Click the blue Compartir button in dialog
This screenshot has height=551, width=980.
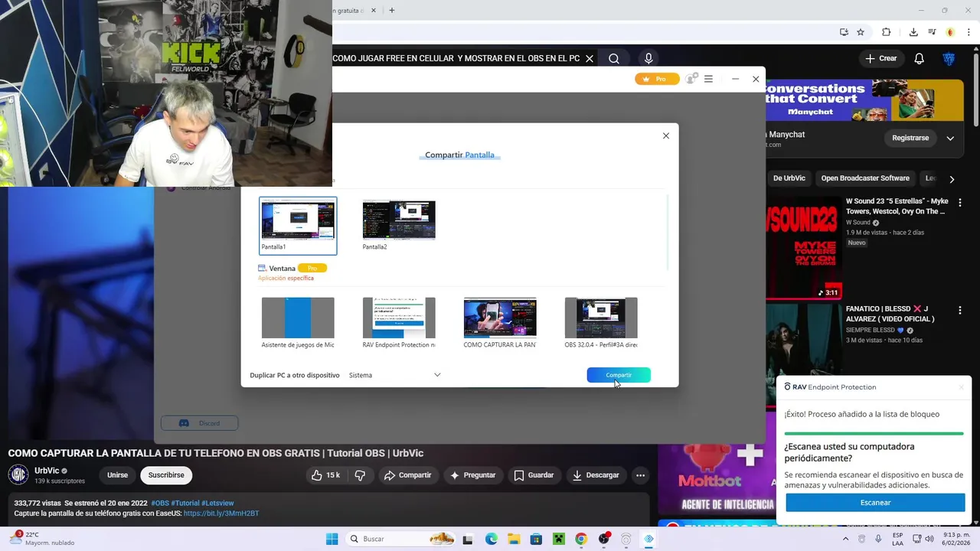click(619, 375)
